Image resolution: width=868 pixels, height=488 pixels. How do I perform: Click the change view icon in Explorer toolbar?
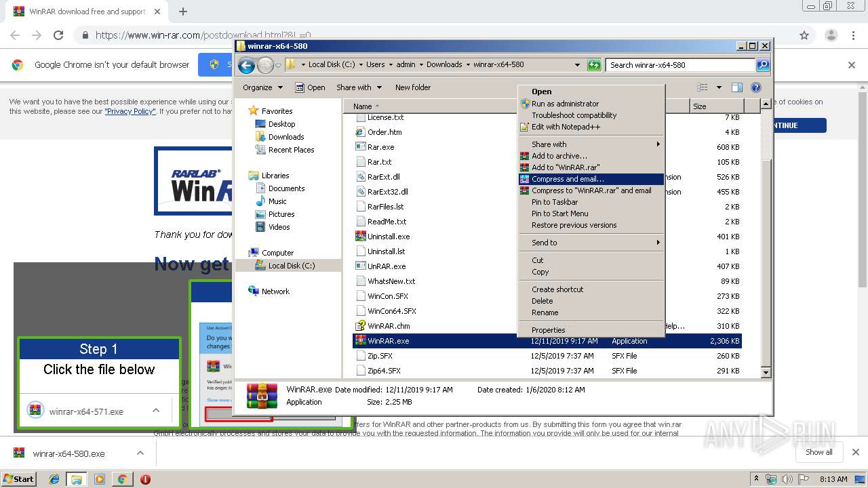[703, 87]
